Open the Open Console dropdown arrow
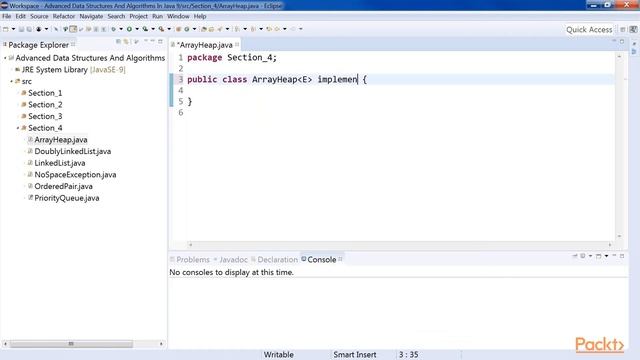Viewport: 640px width, 360px height. click(x=606, y=256)
